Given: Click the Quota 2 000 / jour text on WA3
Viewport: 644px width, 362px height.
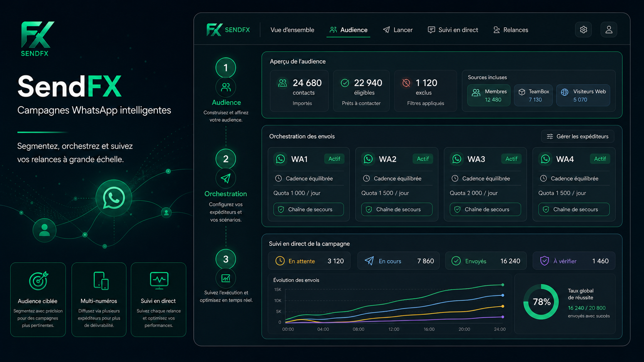Looking at the screenshot, I should point(474,193).
